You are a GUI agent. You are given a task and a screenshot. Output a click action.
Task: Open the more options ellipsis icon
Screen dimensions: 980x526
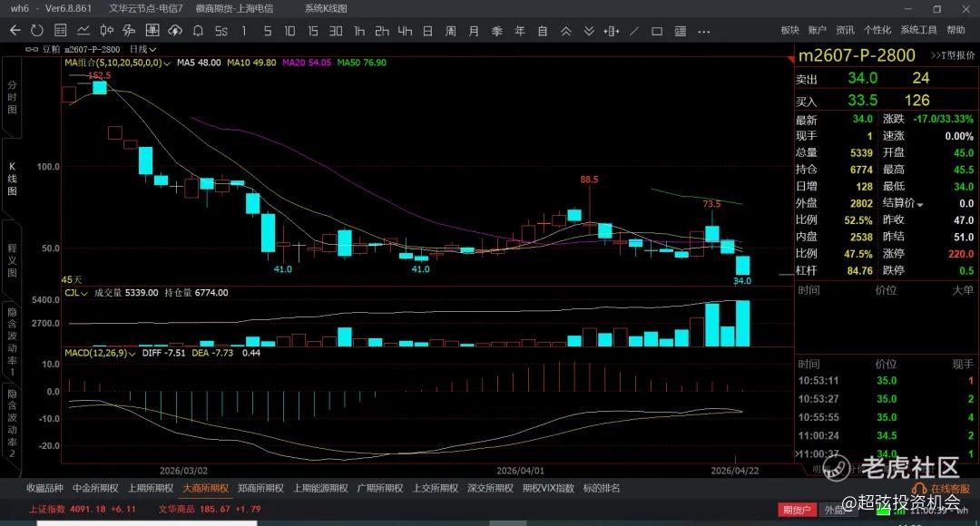coord(704,31)
